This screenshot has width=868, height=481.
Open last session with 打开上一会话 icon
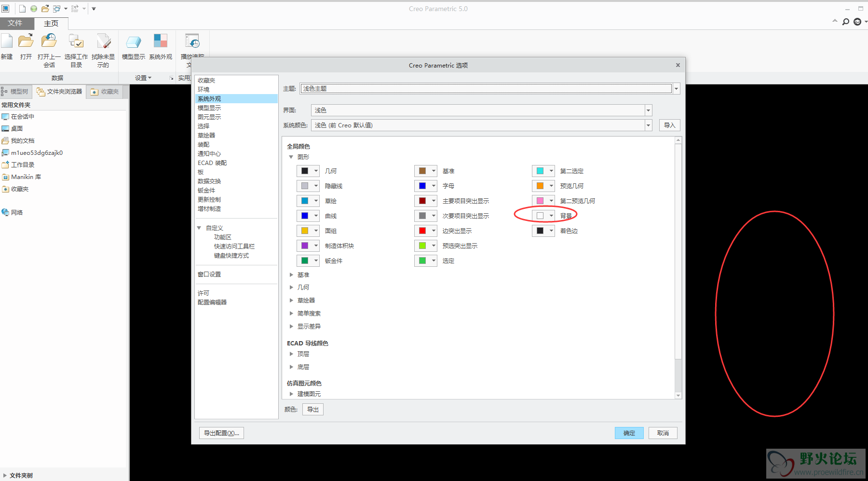tap(49, 41)
